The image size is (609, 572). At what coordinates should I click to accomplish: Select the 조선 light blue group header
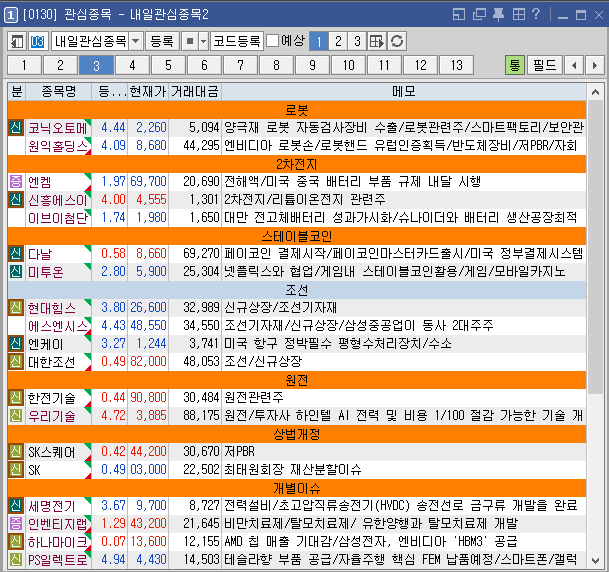click(297, 290)
